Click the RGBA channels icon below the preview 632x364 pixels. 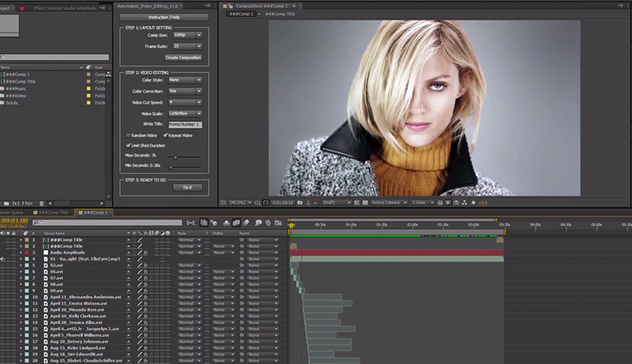316,202
